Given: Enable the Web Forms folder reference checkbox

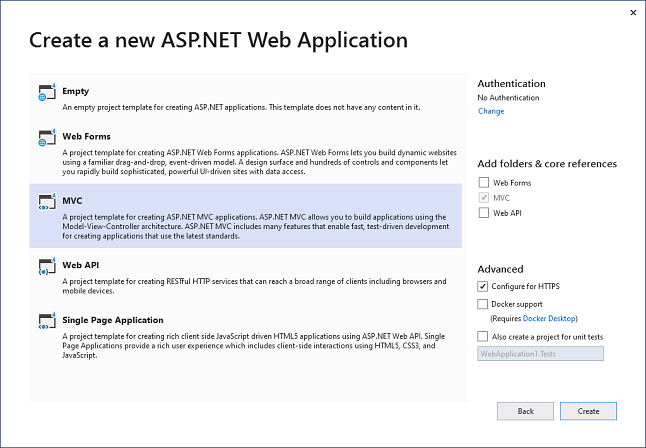Looking at the screenshot, I should click(485, 183).
